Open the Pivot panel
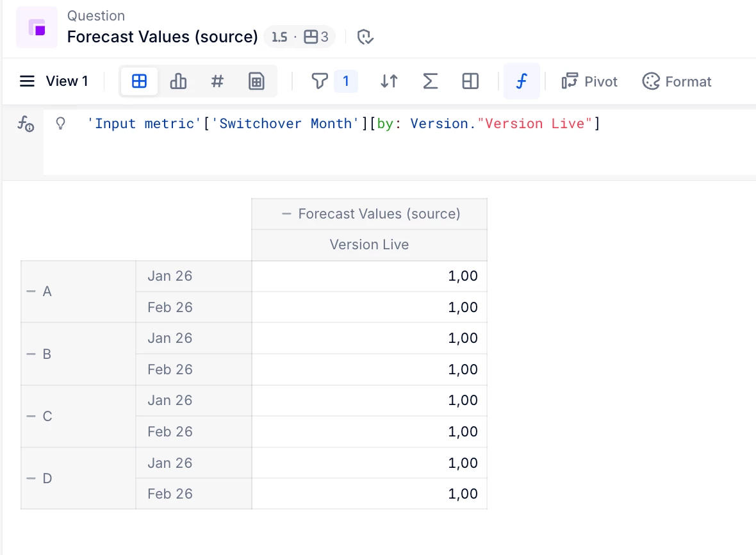756x555 pixels. [589, 81]
